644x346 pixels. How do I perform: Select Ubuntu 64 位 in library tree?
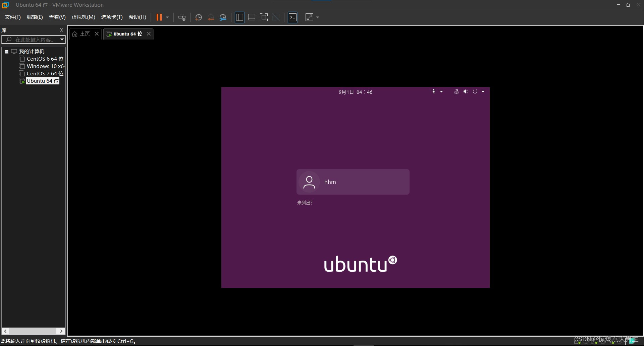coord(43,81)
